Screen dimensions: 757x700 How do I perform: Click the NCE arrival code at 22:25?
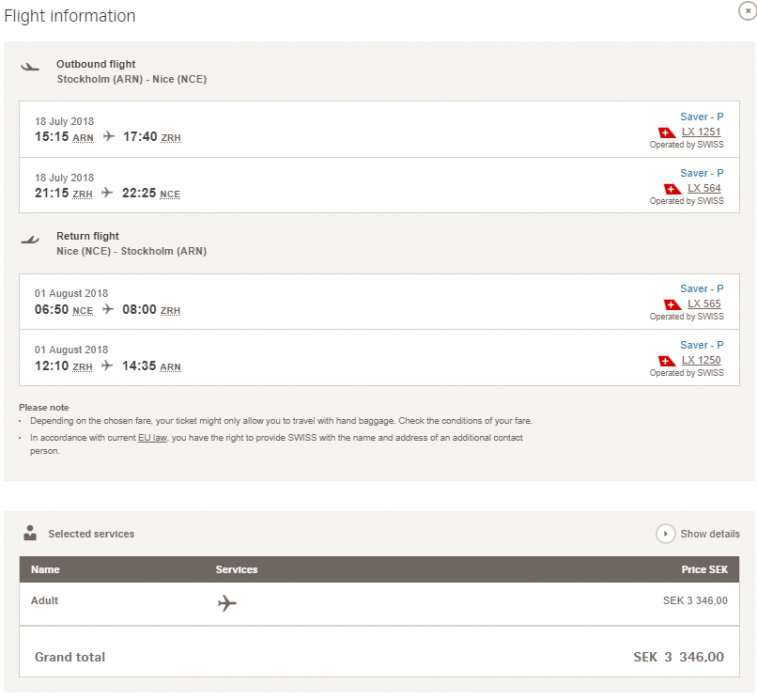click(x=170, y=194)
